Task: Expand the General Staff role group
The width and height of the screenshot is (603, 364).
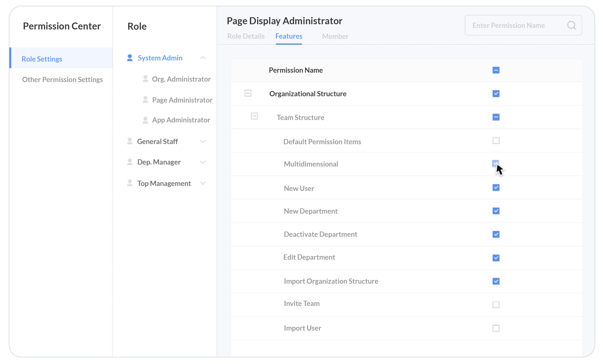Action: (203, 141)
